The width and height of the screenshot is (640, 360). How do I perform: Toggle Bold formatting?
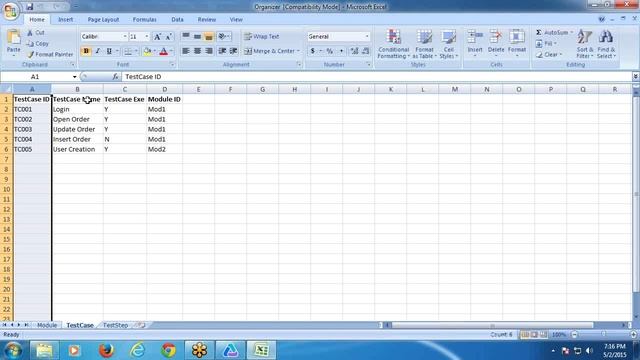pyautogui.click(x=86, y=51)
